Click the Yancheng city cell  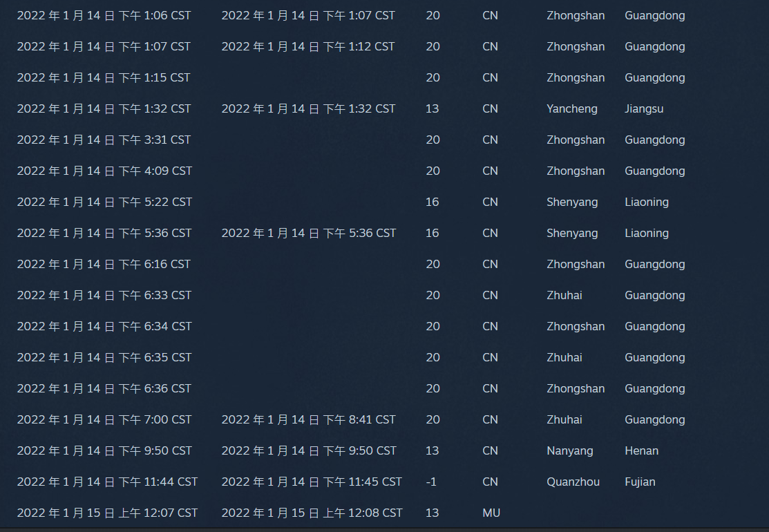pos(571,108)
